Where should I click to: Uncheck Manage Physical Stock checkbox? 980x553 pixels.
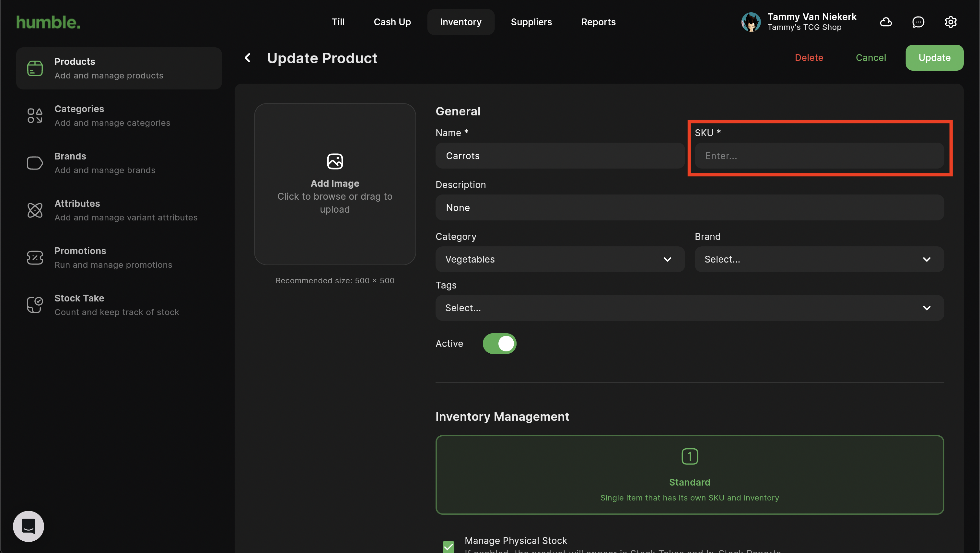pyautogui.click(x=449, y=546)
